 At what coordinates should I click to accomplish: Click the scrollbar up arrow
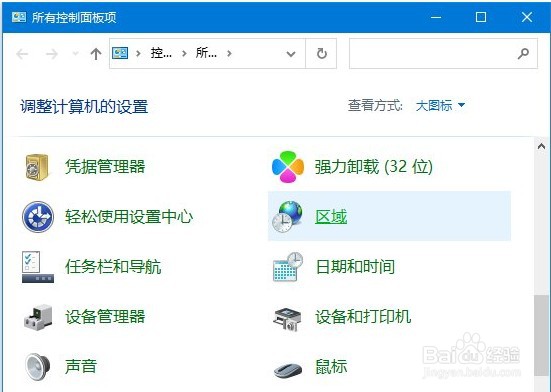(541, 146)
